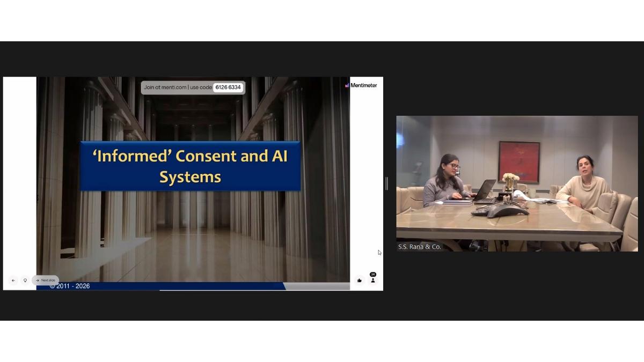
Task: Open the participants person icon
Action: 373,280
